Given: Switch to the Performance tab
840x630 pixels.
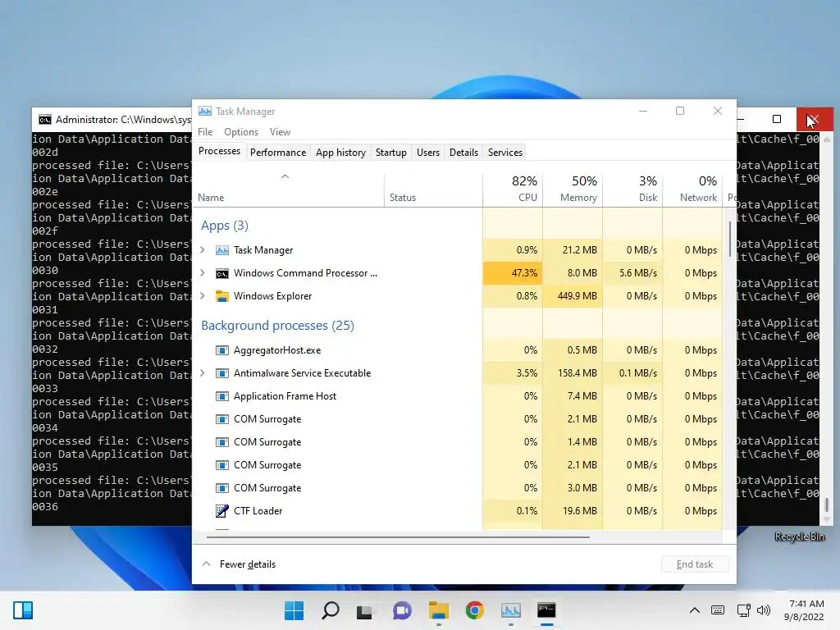Looking at the screenshot, I should pyautogui.click(x=278, y=152).
